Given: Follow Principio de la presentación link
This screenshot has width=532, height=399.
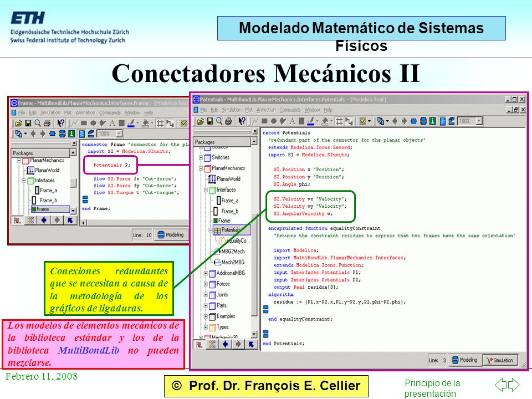Looking at the screenshot, I should (432, 388).
